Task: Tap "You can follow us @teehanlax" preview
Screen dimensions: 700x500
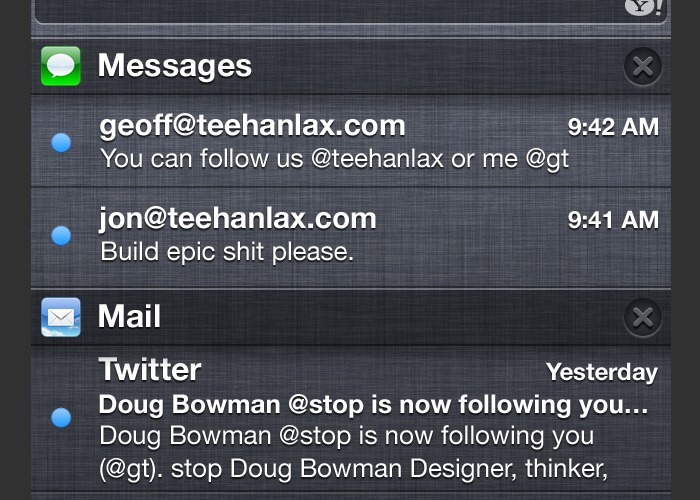Action: [272, 159]
